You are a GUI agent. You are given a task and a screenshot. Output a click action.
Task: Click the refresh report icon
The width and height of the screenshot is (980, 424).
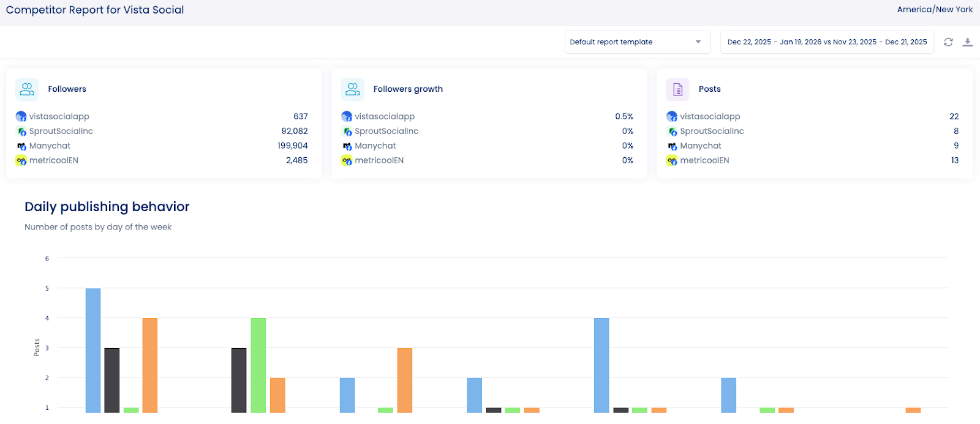click(948, 42)
